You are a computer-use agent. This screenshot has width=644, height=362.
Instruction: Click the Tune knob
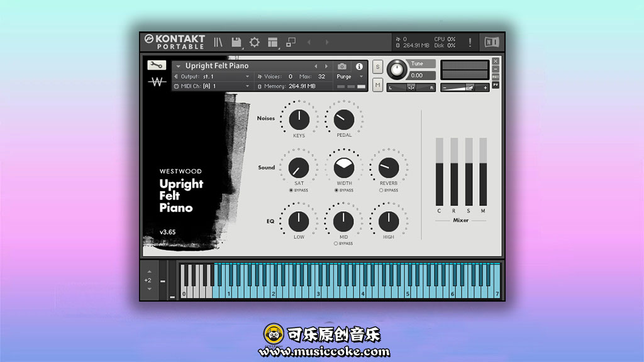(397, 70)
